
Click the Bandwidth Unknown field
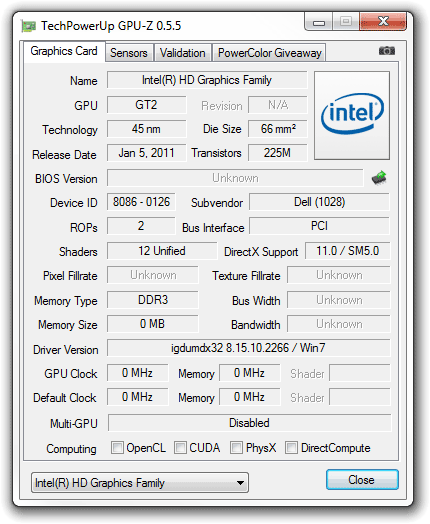pos(339,324)
